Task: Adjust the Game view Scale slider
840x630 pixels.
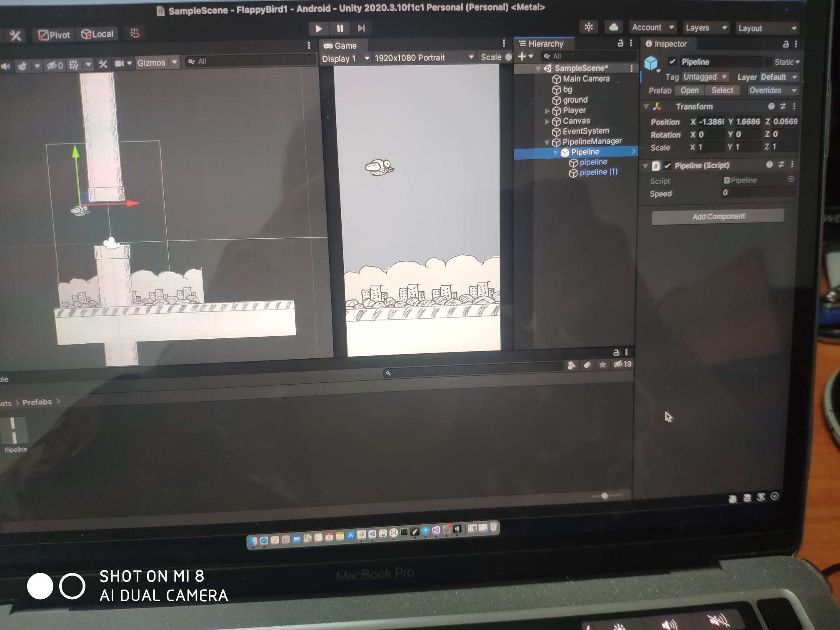Action: tap(509, 57)
